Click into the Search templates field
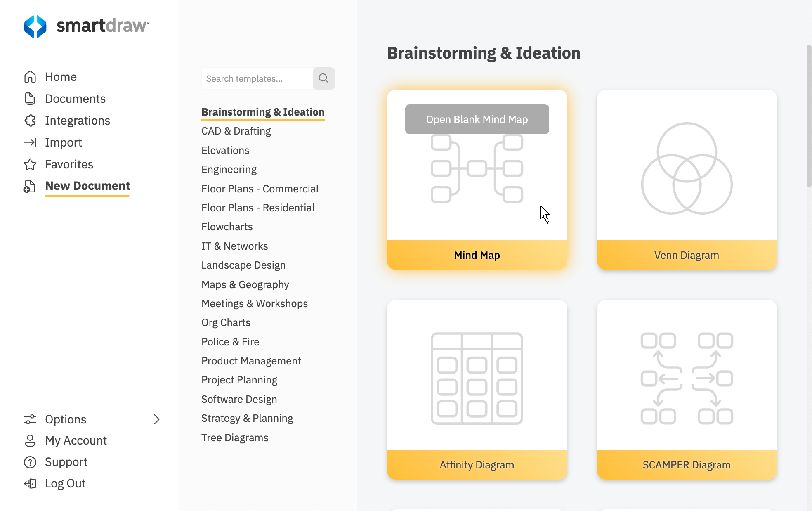This screenshot has height=511, width=812. [256, 78]
